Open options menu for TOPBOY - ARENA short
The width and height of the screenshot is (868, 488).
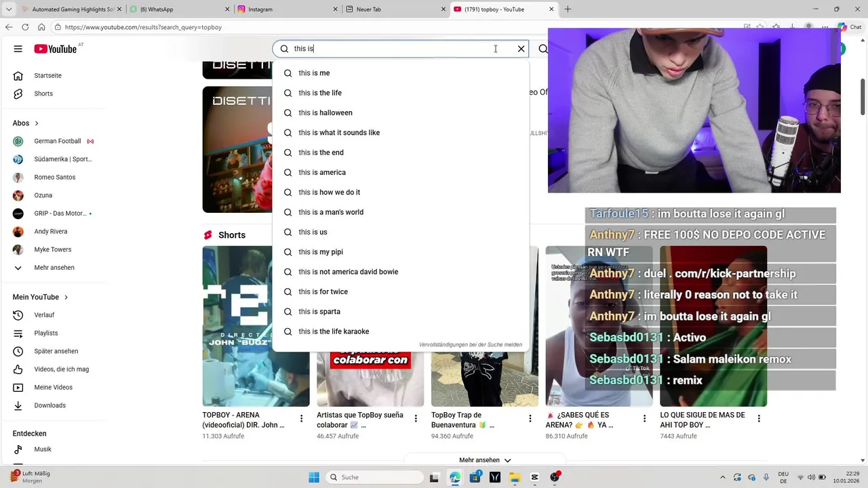(x=302, y=419)
